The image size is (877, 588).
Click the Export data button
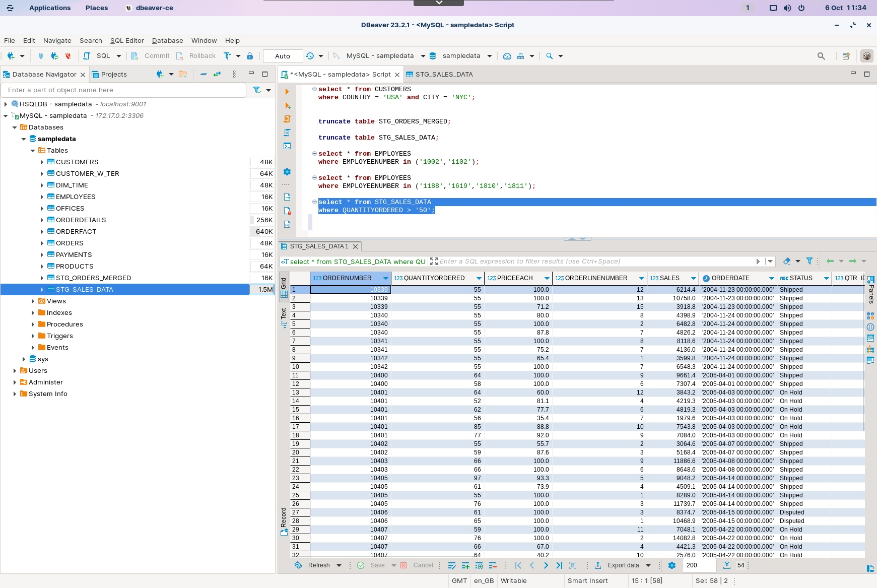[623, 565]
